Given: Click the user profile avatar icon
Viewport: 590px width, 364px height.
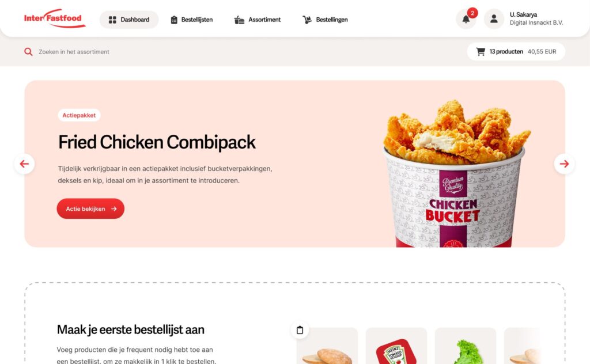Looking at the screenshot, I should pyautogui.click(x=494, y=19).
